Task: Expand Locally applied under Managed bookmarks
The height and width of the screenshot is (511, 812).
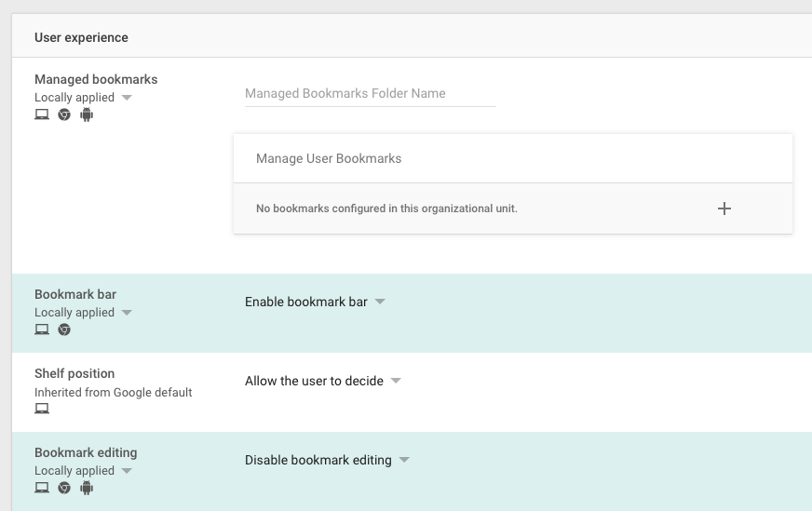Action: click(84, 98)
